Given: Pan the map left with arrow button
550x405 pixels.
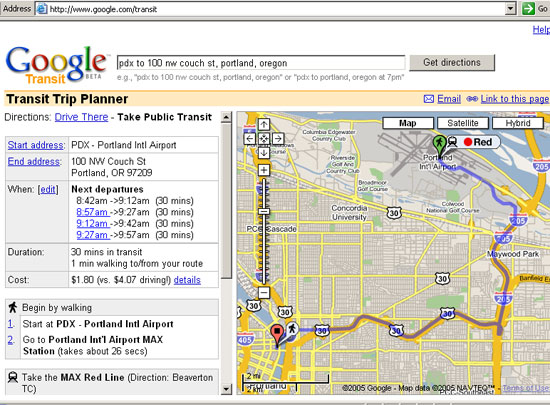Looking at the screenshot, I should [250, 139].
